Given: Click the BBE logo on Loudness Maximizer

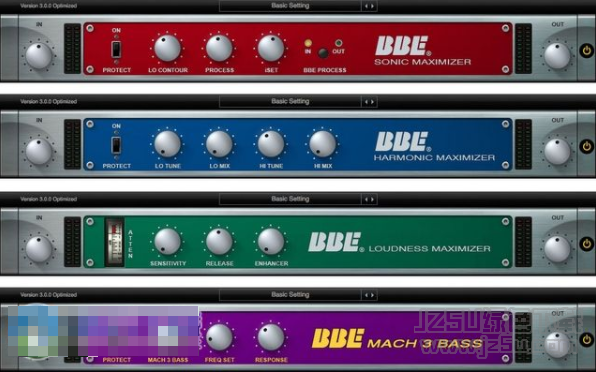Looking at the screenshot, I should click(x=336, y=242).
